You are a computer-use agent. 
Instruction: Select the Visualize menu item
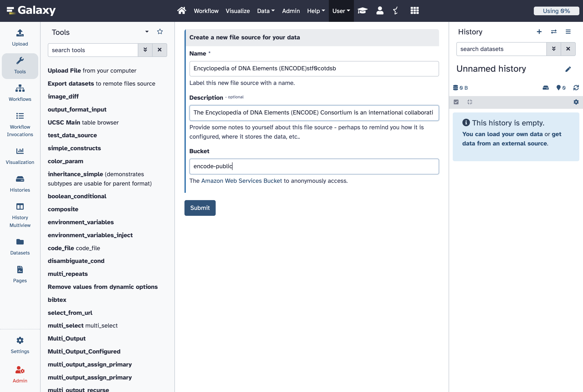tap(237, 11)
